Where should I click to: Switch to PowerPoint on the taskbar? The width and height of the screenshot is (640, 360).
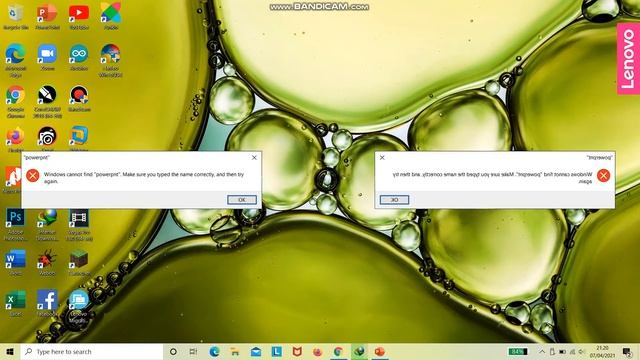[380, 351]
